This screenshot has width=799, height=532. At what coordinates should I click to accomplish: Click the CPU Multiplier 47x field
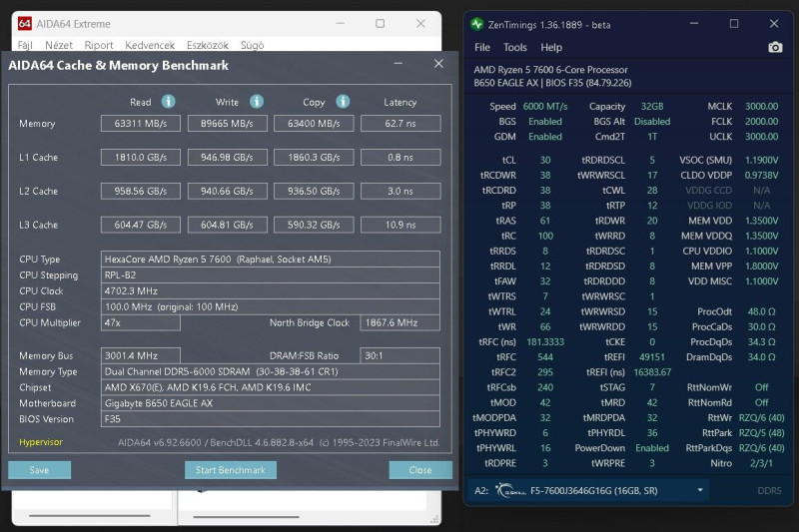tap(141, 322)
